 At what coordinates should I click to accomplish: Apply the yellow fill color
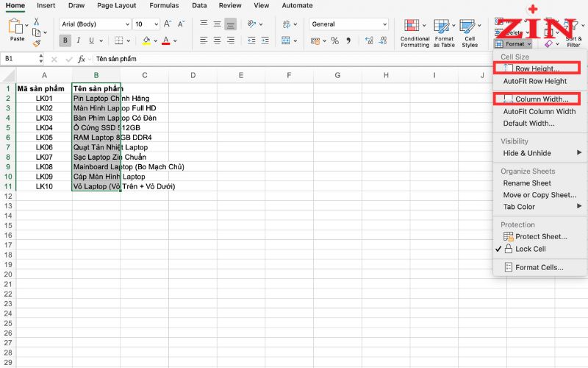146,40
